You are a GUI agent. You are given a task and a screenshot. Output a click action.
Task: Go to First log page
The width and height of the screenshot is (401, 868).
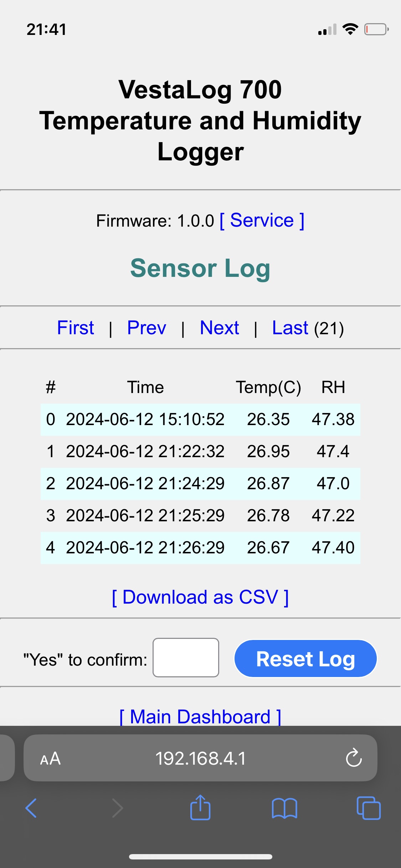click(76, 328)
